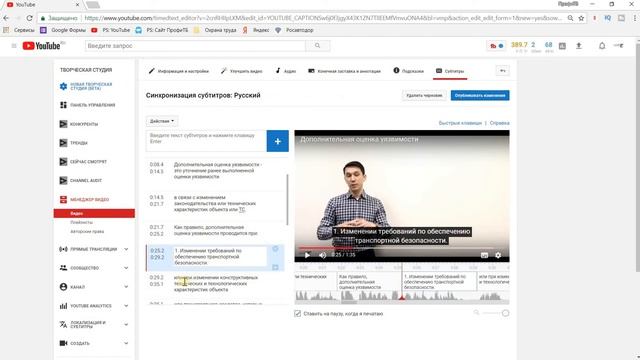Open the Действия dropdown
The height and width of the screenshot is (360, 640).
pyautogui.click(x=162, y=121)
